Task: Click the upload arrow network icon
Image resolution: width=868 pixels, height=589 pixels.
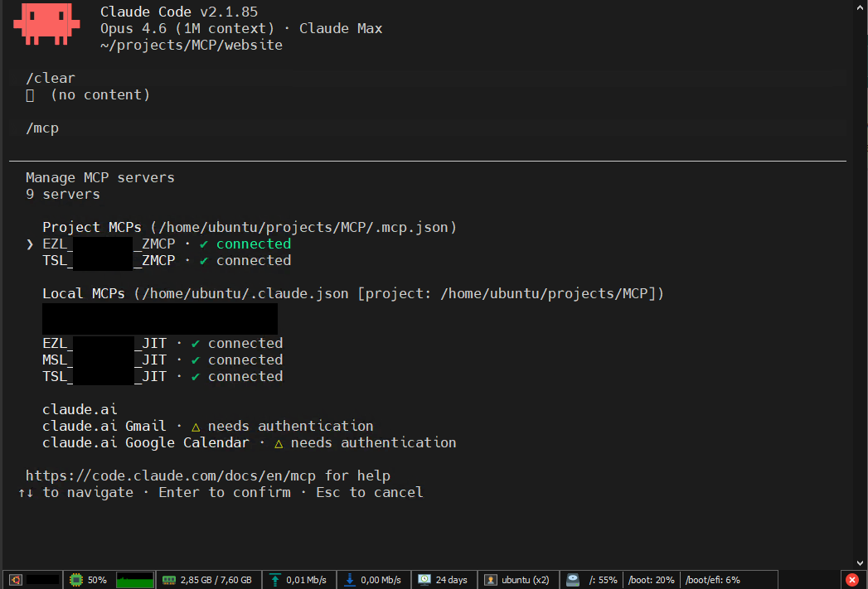Action: (x=274, y=580)
